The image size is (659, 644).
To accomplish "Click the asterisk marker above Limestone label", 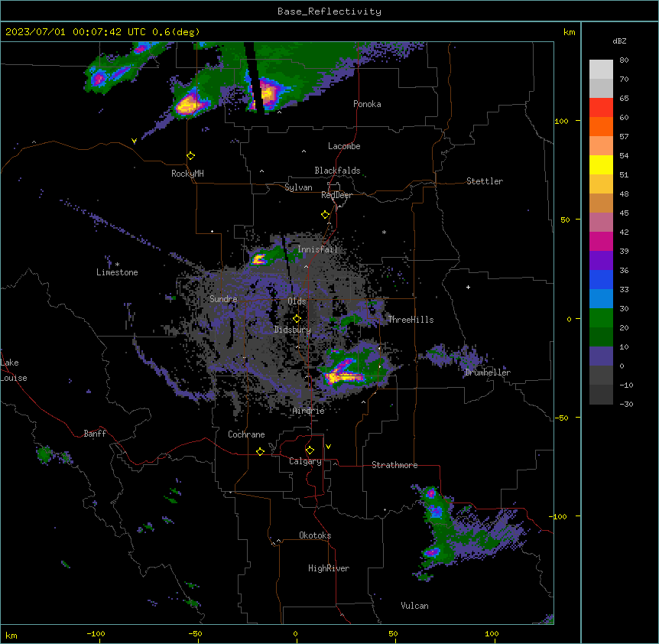I will 117,265.
